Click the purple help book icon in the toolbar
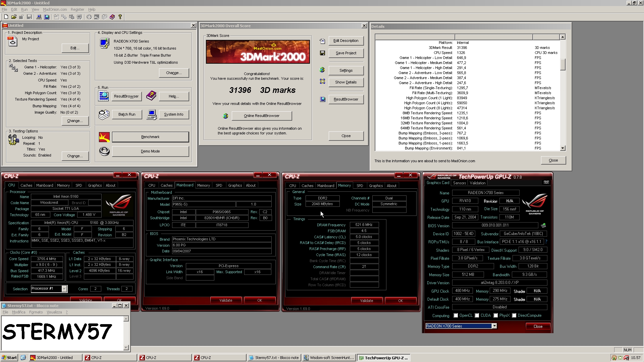 tap(112, 17)
